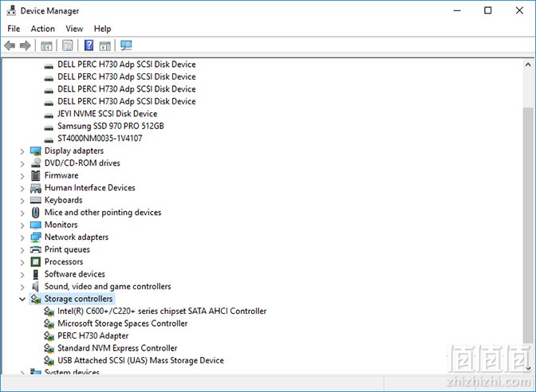Select the Processors label

point(64,262)
